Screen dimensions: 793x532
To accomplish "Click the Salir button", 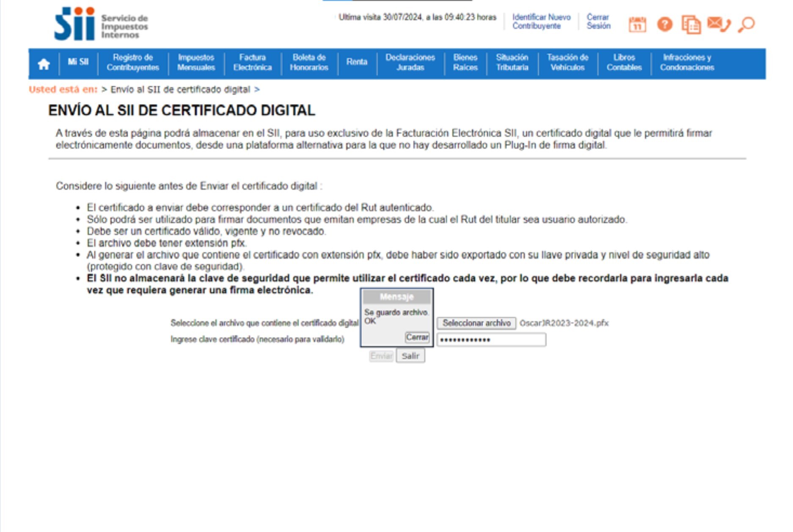I will tap(410, 356).
